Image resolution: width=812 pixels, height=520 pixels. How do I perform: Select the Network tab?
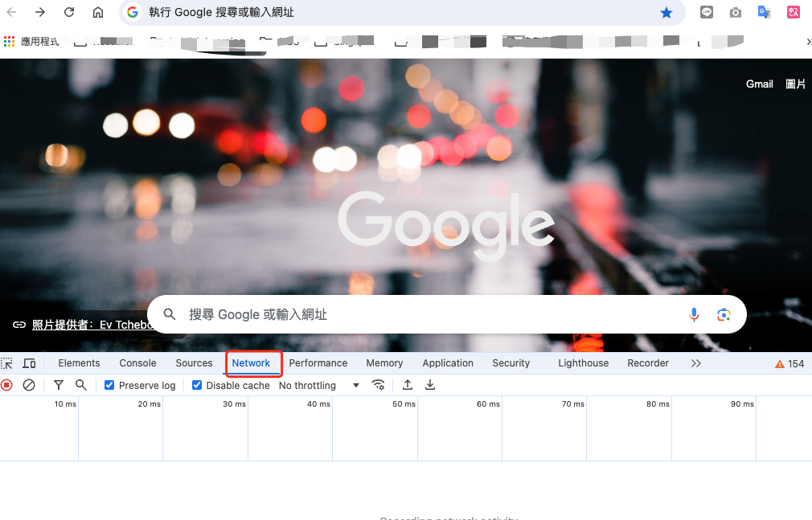pyautogui.click(x=251, y=363)
